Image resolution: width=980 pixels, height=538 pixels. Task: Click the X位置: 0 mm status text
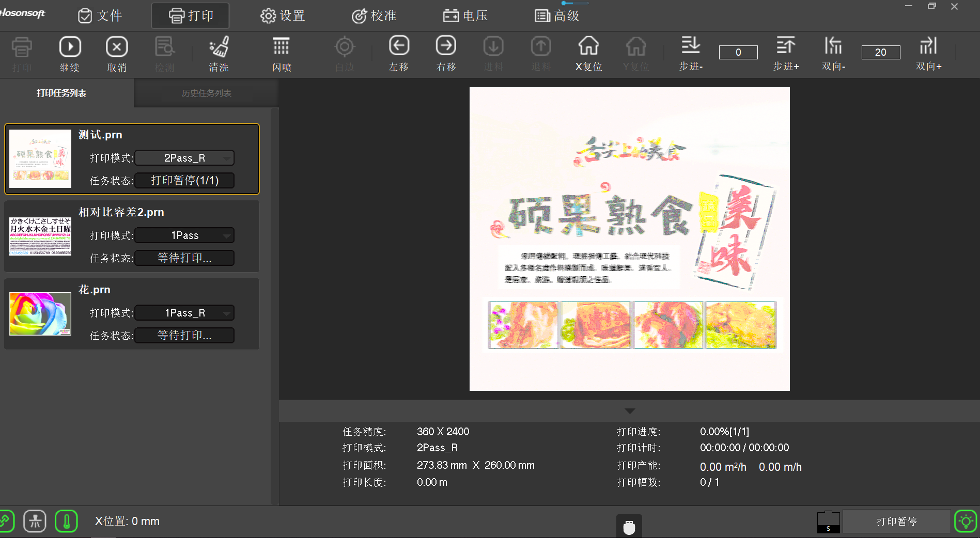[x=127, y=521]
